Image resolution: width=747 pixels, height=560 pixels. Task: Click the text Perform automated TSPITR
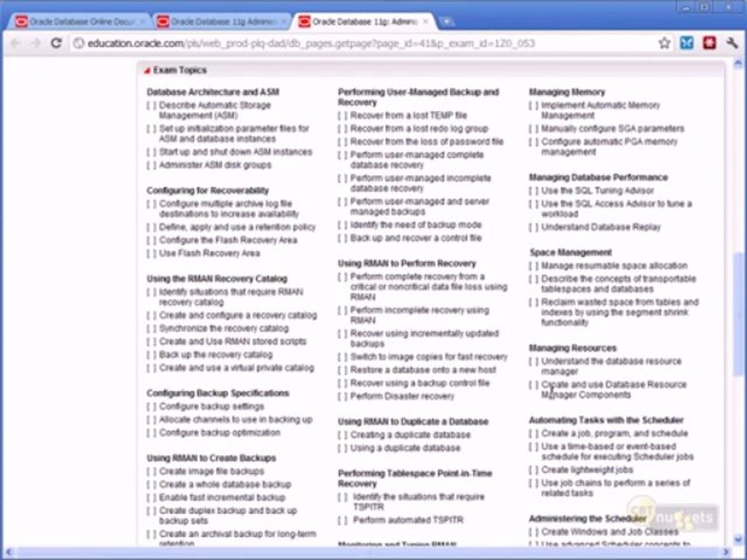pyautogui.click(x=408, y=520)
